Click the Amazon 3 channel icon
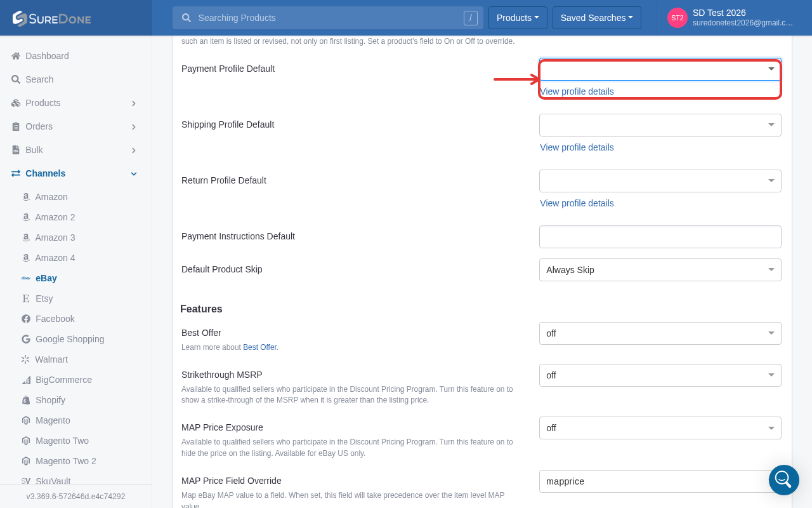 click(x=26, y=237)
